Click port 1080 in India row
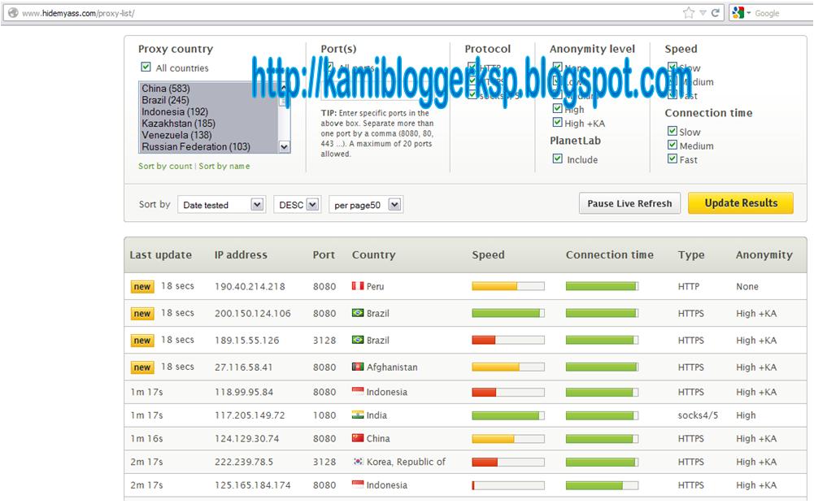 point(324,415)
